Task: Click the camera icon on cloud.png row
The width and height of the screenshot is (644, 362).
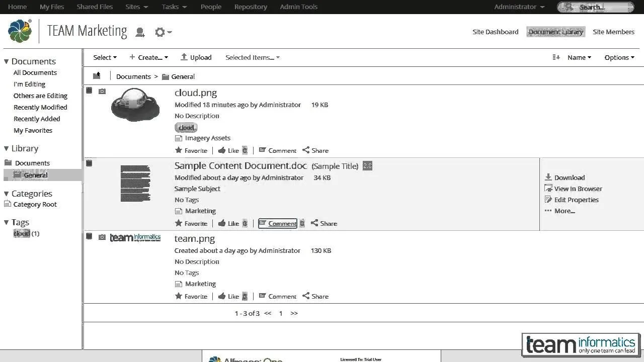Action: coord(102,92)
